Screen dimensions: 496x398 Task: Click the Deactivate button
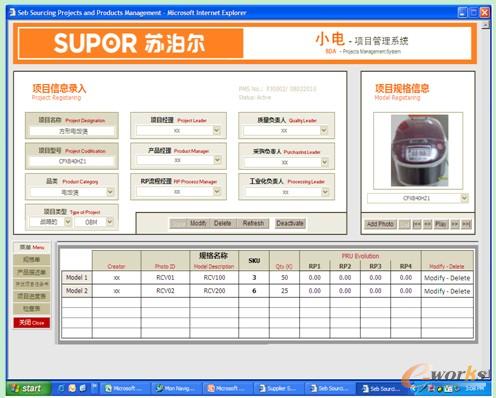coord(290,223)
